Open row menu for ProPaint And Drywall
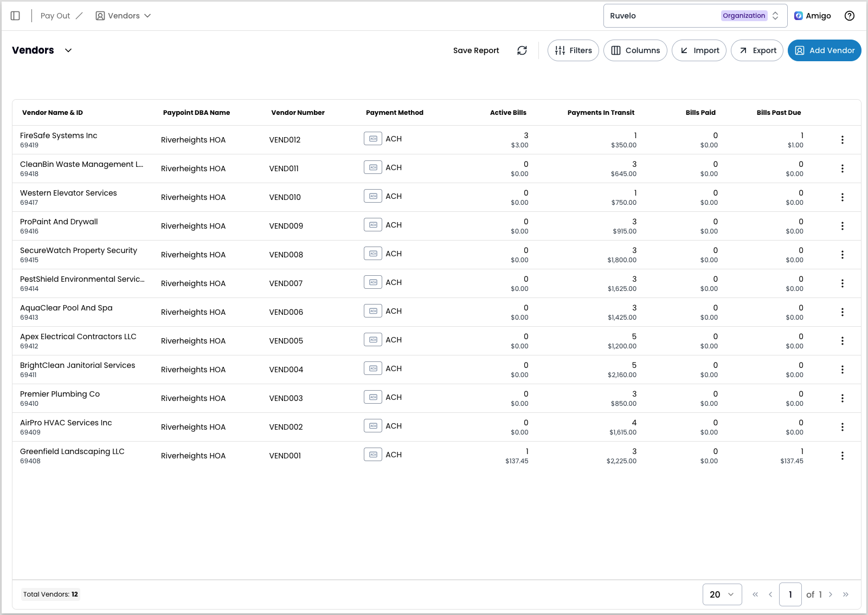 point(843,226)
